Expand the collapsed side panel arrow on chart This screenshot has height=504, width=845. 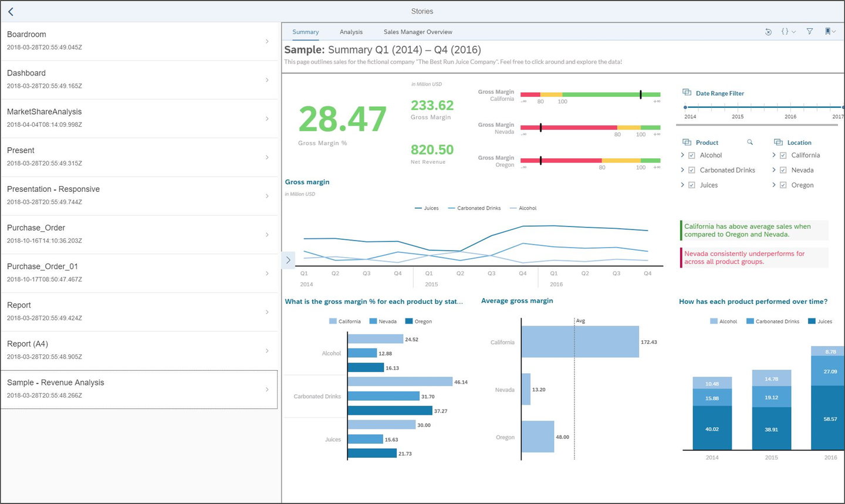coord(288,260)
